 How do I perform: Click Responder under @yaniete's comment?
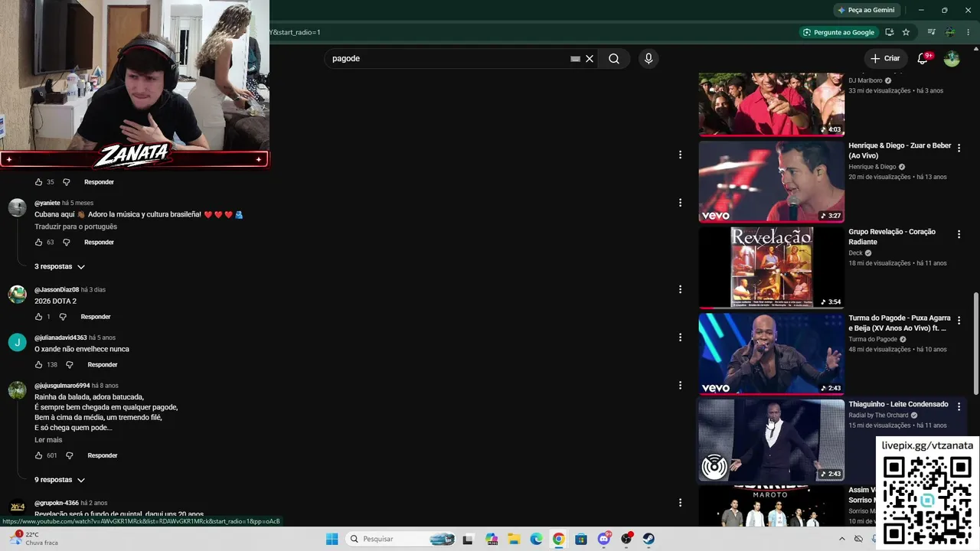pyautogui.click(x=99, y=243)
